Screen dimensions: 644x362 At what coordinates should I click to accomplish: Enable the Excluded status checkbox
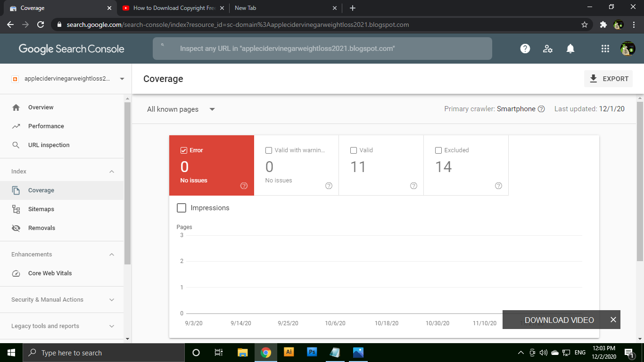[438, 150]
